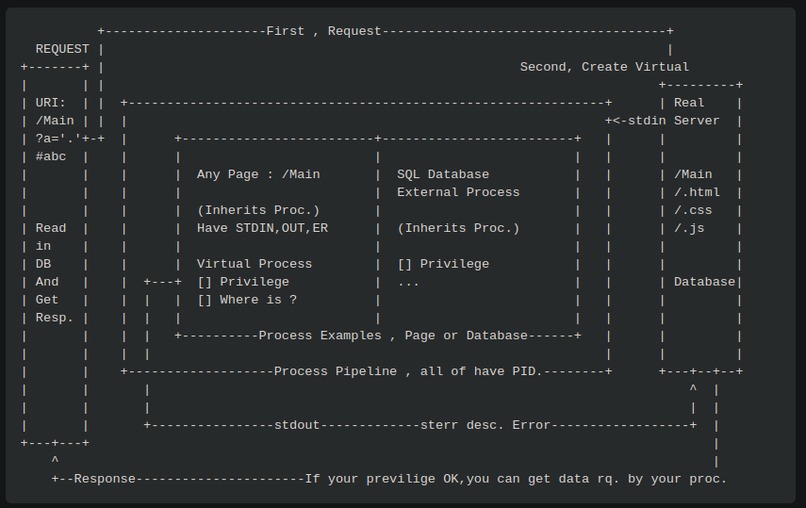Image resolution: width=806 pixels, height=508 pixels.
Task: Click the "And" word in the REQUEST box
Action: pos(47,282)
